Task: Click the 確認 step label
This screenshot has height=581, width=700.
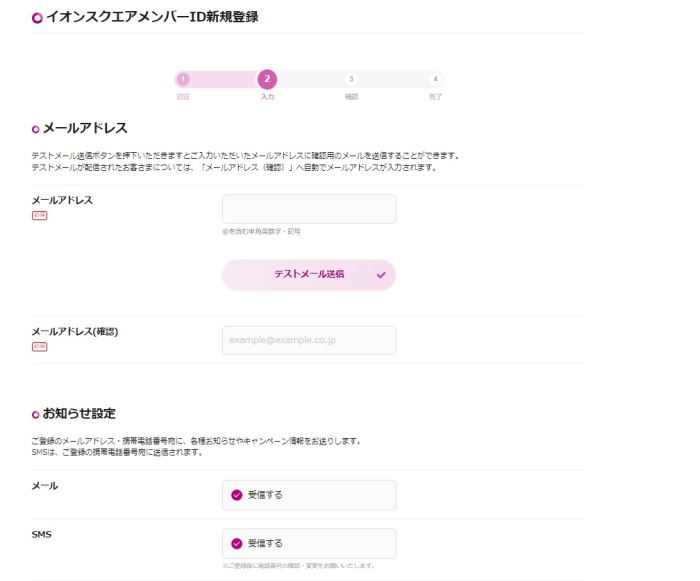Action: (x=351, y=97)
